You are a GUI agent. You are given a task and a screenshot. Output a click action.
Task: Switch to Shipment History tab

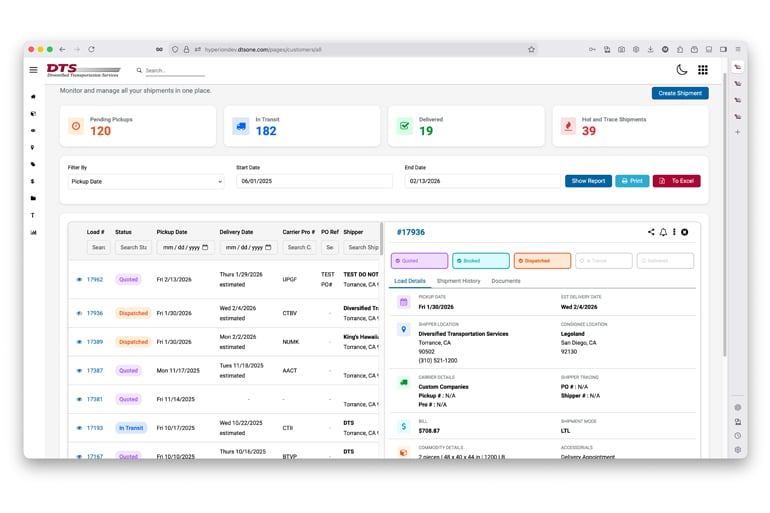click(458, 281)
